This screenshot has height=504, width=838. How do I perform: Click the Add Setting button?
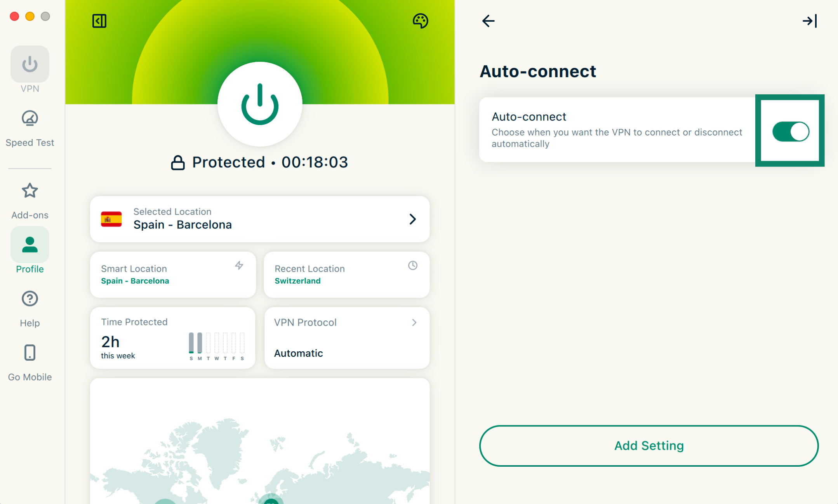click(x=648, y=445)
